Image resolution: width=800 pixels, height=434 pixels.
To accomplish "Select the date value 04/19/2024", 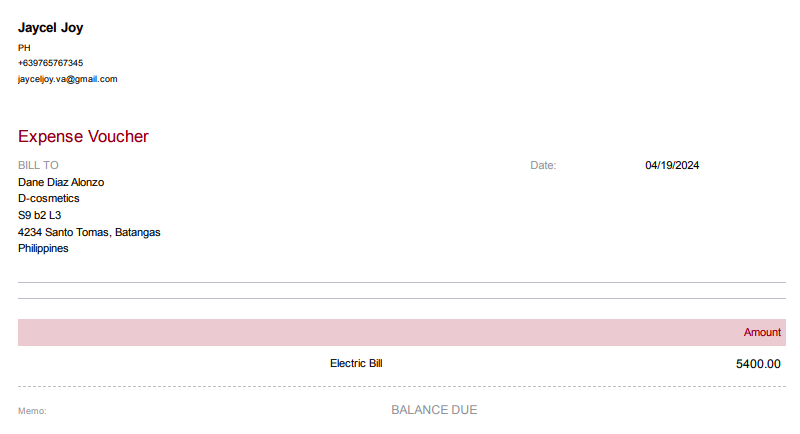I will (x=672, y=165).
